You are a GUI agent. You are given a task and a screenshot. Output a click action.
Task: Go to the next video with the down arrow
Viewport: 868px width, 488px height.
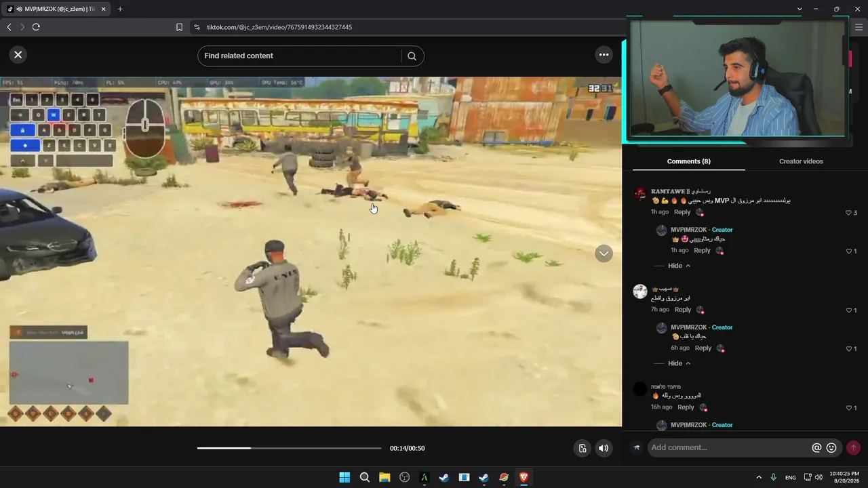[x=604, y=253]
